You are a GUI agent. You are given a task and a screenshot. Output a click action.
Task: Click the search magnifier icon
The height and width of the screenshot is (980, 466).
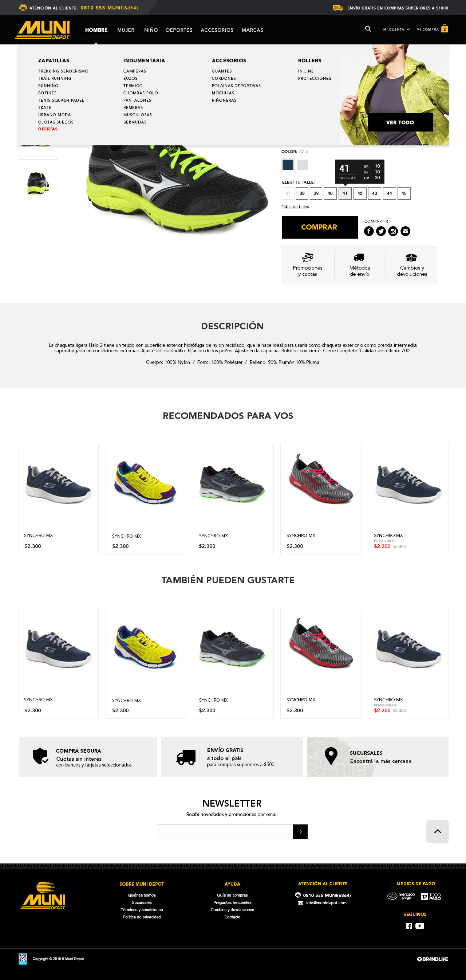(x=368, y=29)
